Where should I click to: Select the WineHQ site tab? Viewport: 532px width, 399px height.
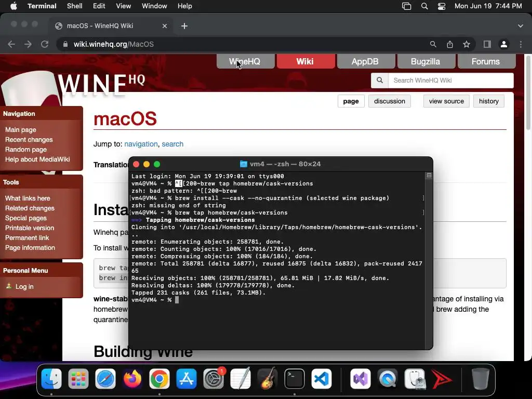pyautogui.click(x=245, y=61)
